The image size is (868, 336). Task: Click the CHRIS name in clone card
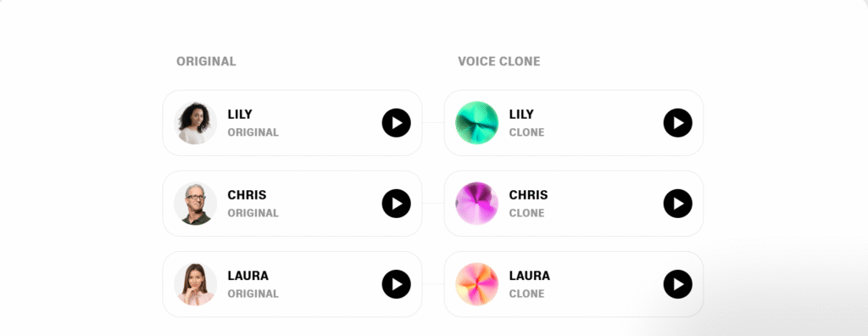pos(528,195)
